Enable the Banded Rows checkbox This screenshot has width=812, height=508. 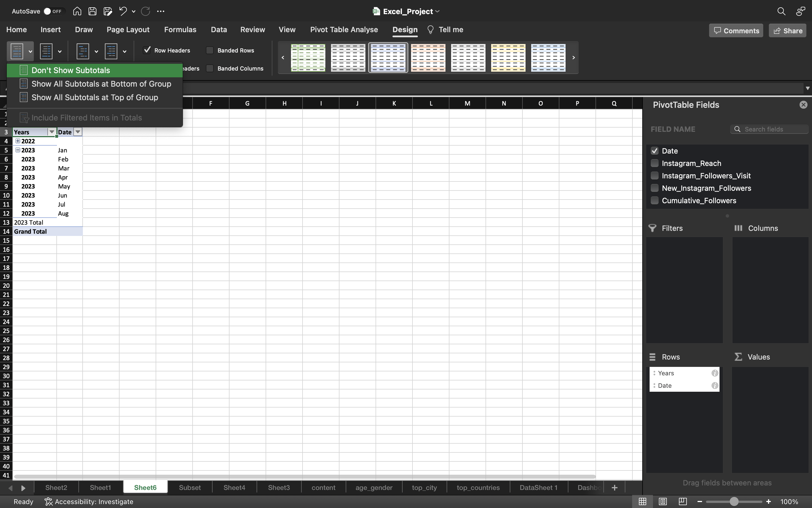point(210,50)
